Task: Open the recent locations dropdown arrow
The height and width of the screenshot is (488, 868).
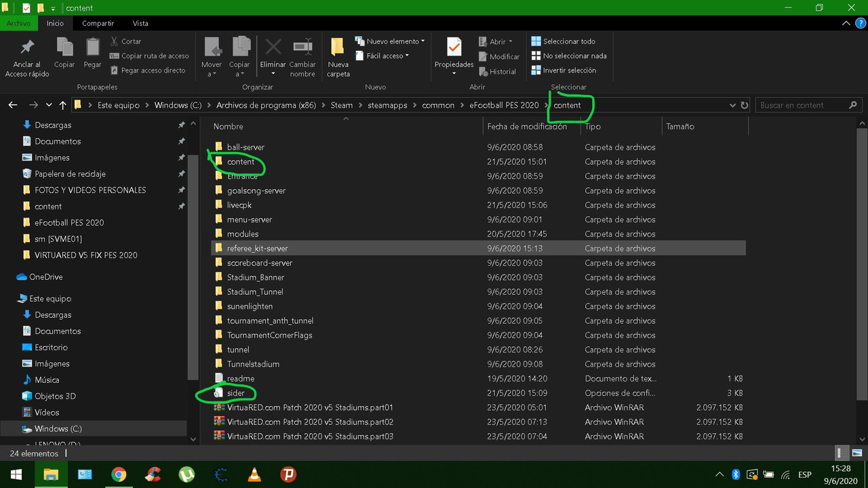Action: tap(49, 105)
